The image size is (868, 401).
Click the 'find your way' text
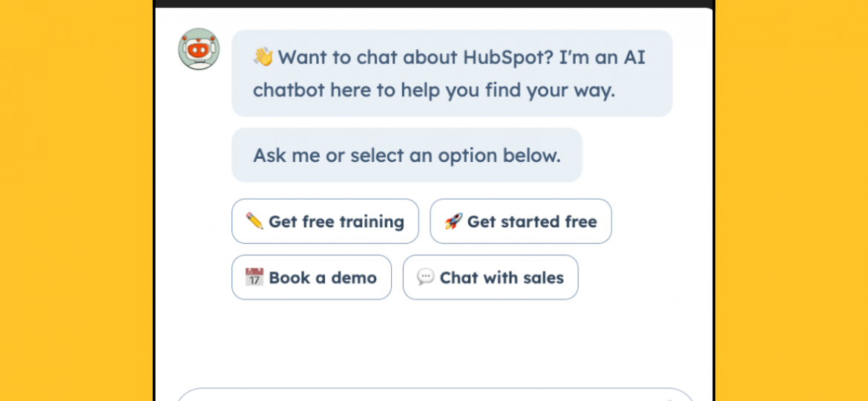click(x=548, y=91)
